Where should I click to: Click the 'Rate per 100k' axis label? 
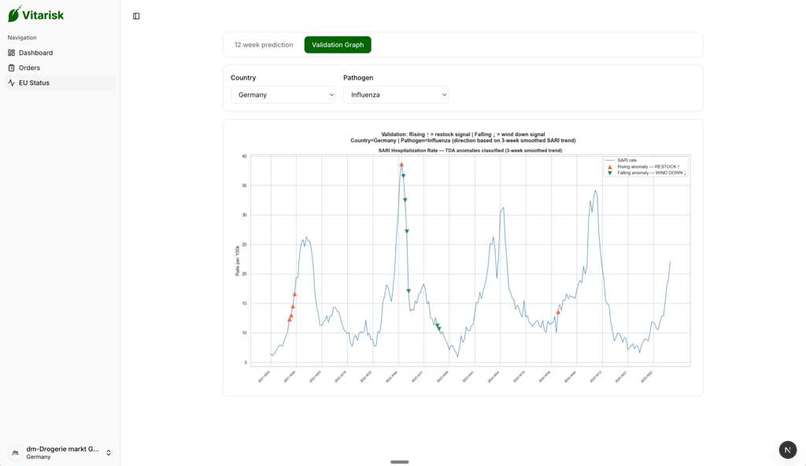(237, 261)
